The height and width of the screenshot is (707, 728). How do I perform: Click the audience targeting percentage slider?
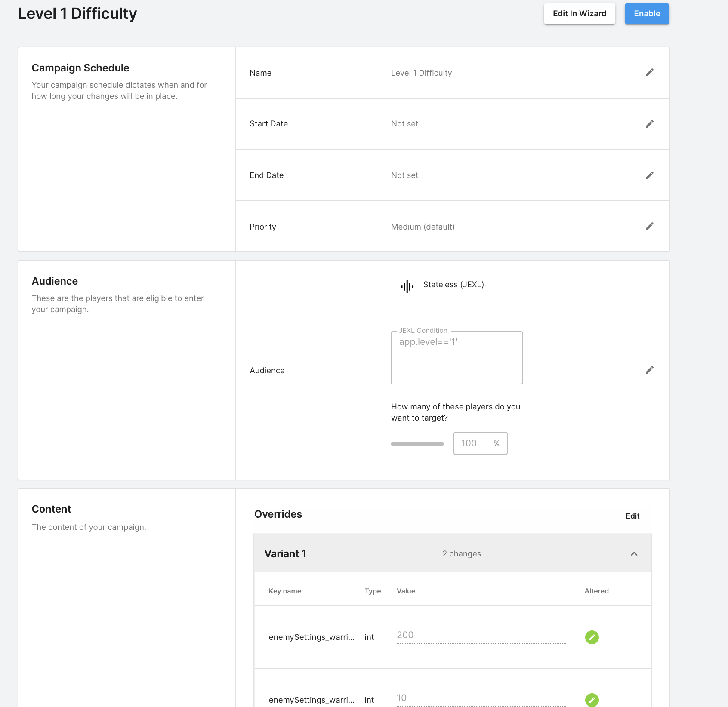417,444
